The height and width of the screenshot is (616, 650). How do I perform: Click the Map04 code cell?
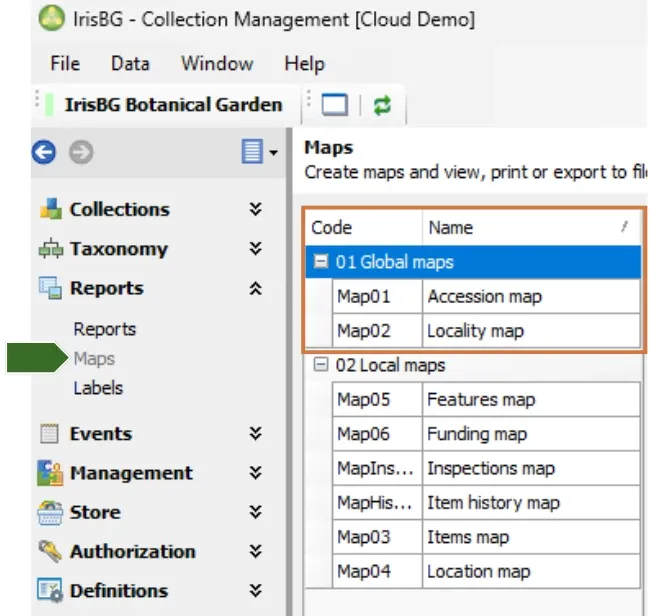[x=377, y=572]
